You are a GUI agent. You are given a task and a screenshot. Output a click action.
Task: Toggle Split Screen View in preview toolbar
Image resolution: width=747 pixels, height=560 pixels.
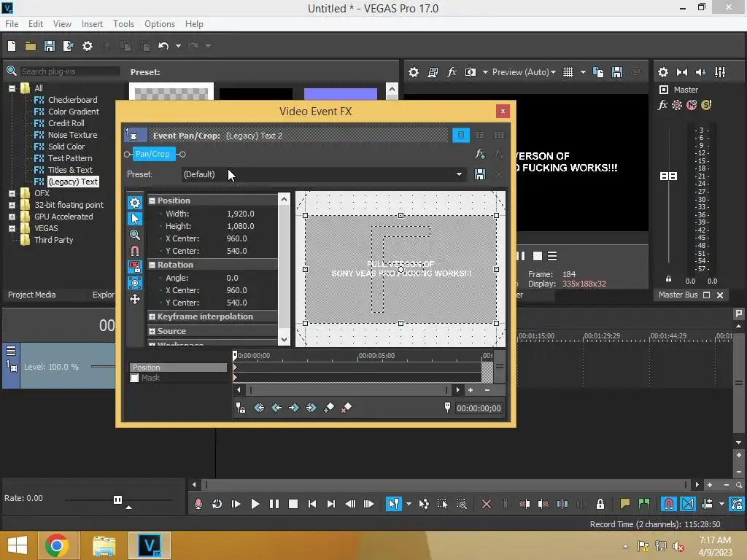471,72
